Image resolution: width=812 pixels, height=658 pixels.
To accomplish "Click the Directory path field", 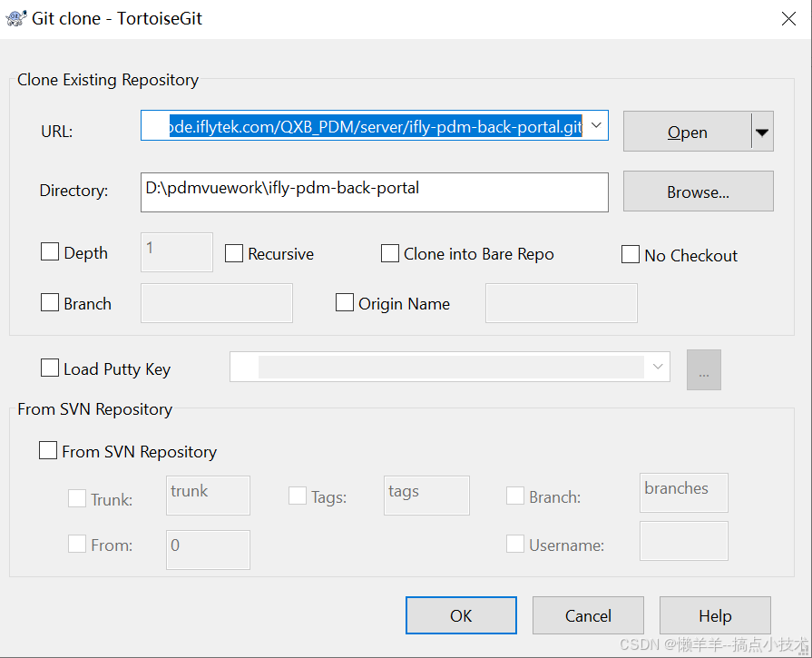I will [x=375, y=192].
